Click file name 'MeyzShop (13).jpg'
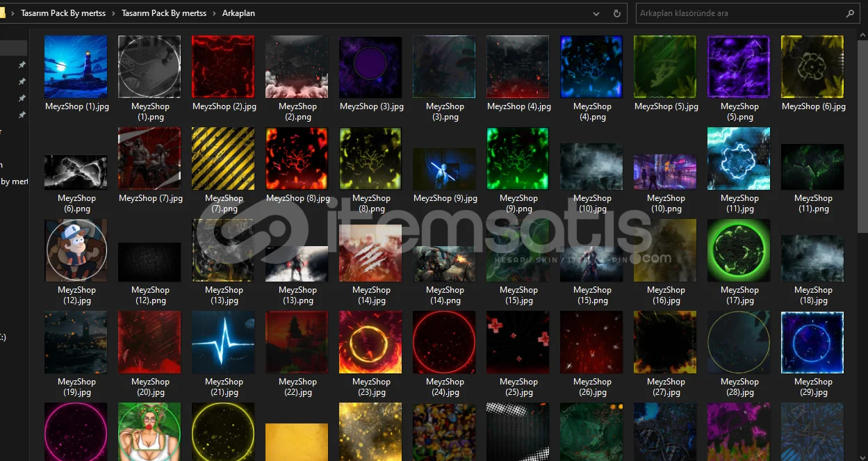 point(224,295)
